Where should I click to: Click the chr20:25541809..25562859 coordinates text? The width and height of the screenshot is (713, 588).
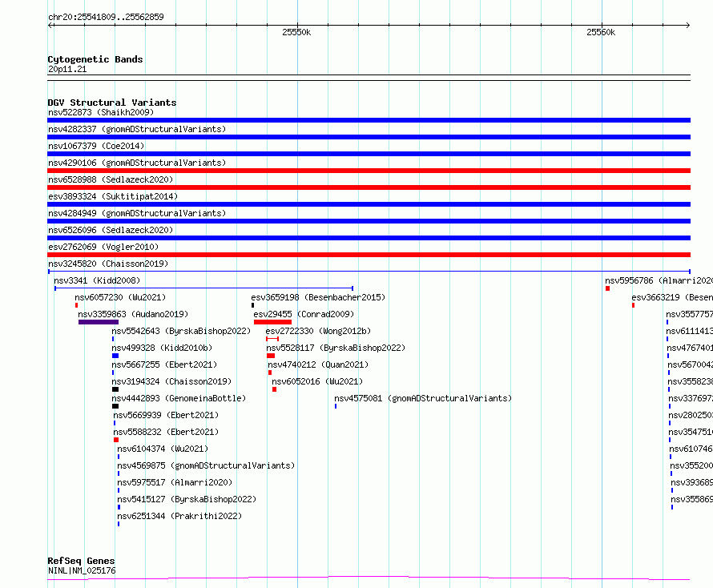[106, 18]
